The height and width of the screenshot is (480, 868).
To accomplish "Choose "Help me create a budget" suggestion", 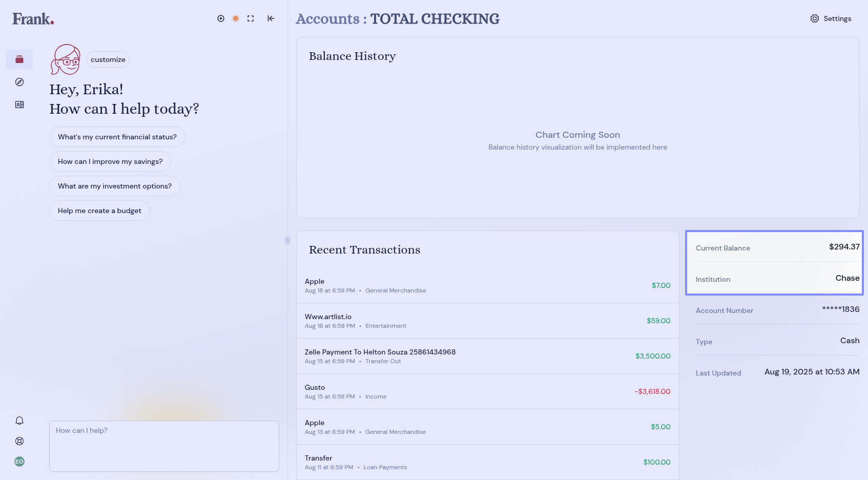I will (x=99, y=211).
